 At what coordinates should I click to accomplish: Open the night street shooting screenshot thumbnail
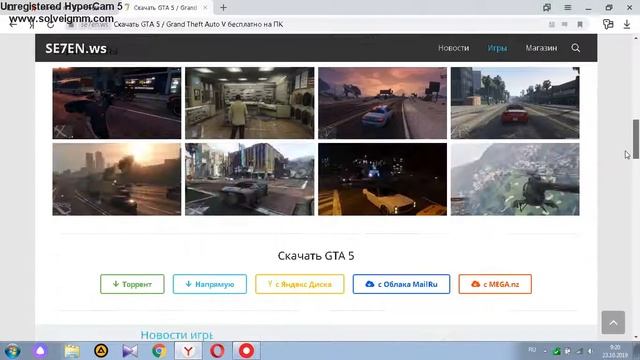pos(117,103)
